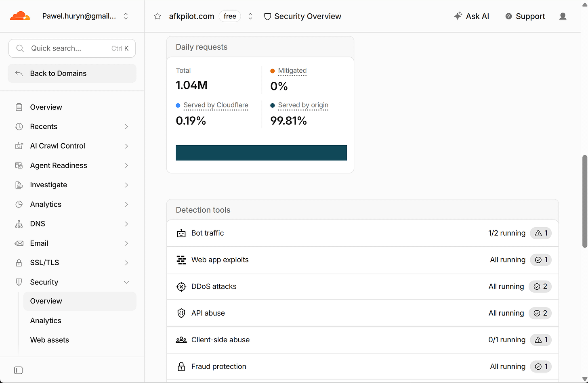Viewport: 588px width, 383px height.
Task: Click the Client-side abuse people icon
Action: (x=181, y=340)
